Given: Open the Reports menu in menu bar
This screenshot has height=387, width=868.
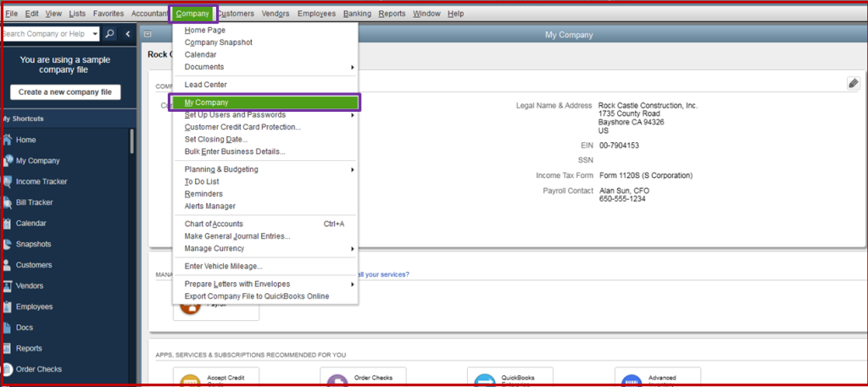Looking at the screenshot, I should 392,14.
